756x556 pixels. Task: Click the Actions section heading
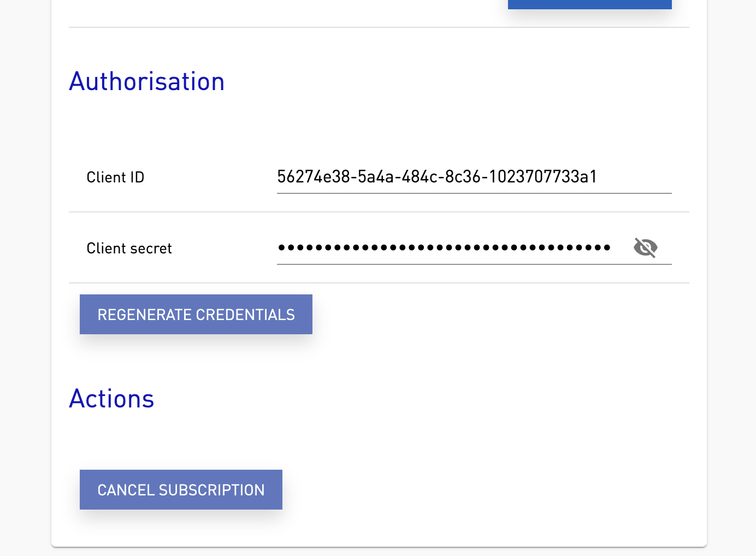point(111,399)
